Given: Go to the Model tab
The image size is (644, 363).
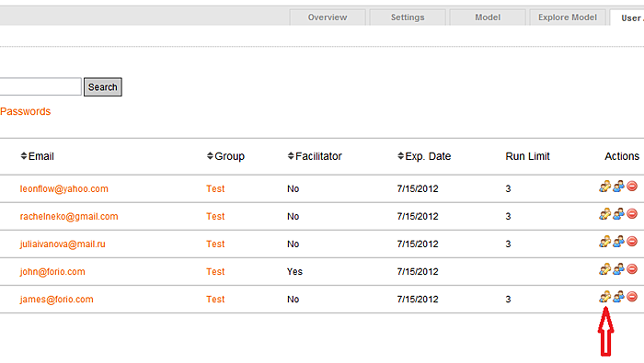Looking at the screenshot, I should tap(488, 17).
